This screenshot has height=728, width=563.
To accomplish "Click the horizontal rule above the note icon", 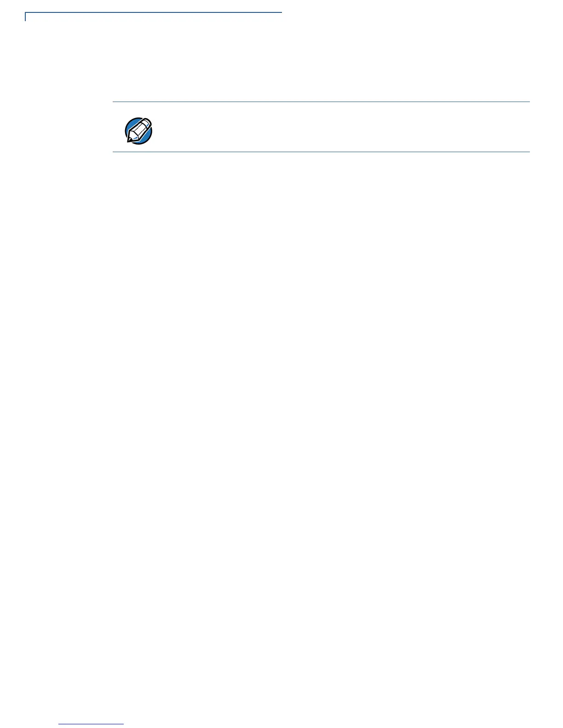I will point(321,102).
